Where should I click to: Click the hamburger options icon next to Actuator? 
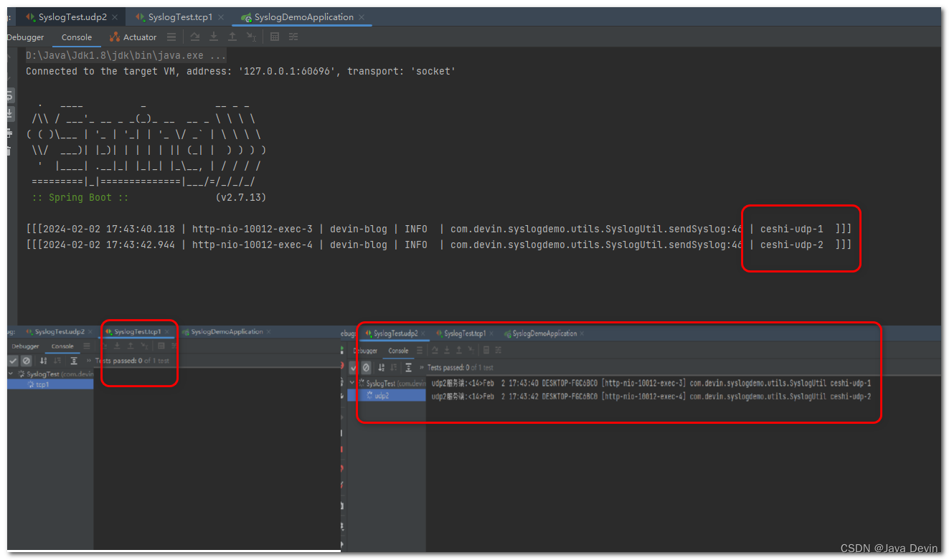(171, 37)
